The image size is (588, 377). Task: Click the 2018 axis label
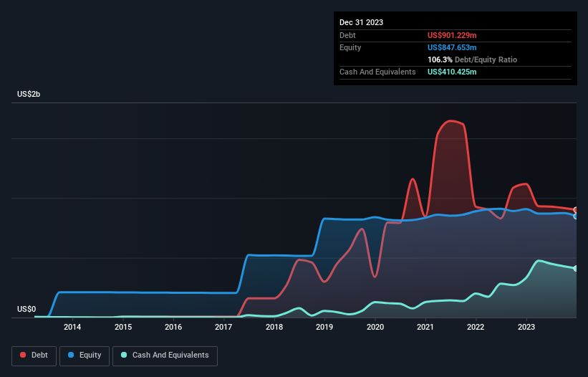(274, 327)
